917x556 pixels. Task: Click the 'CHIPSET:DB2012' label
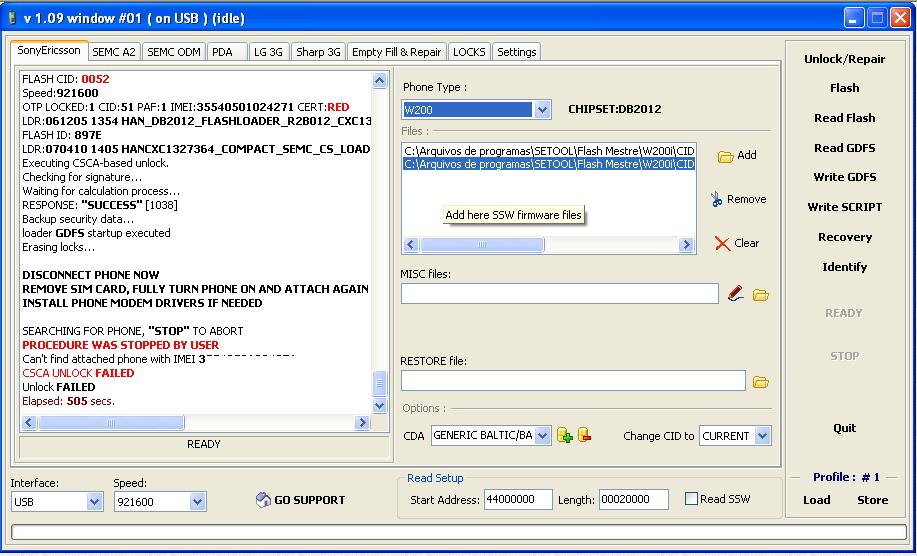tap(615, 109)
